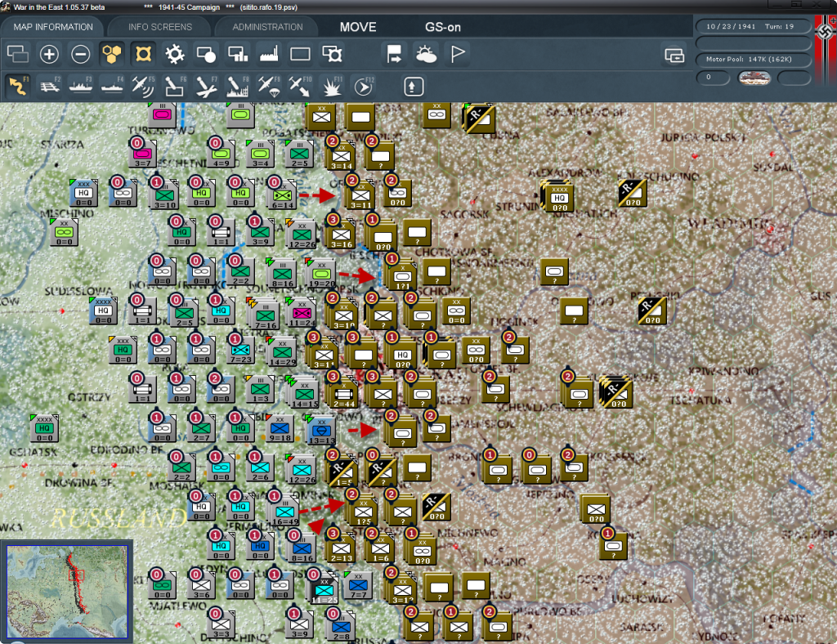This screenshot has height=644, width=837.
Task: Open the MAP INFORMATION tab
Action: click(53, 27)
